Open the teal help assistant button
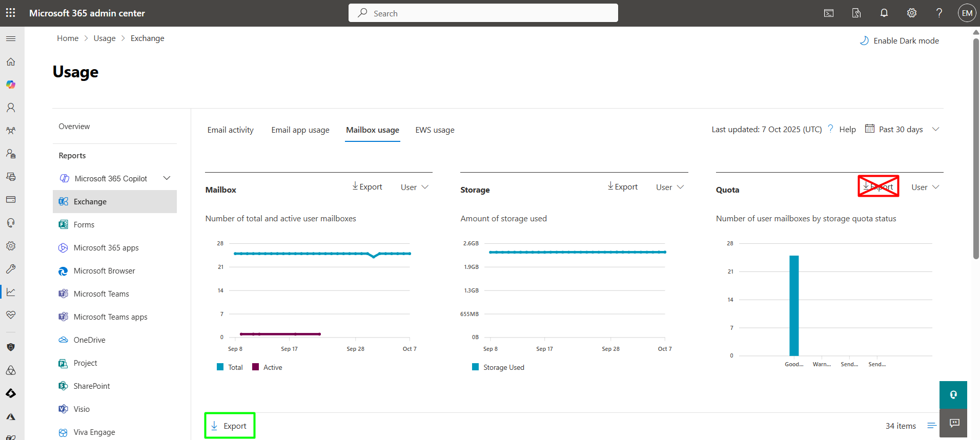This screenshot has height=440, width=980. tap(953, 395)
